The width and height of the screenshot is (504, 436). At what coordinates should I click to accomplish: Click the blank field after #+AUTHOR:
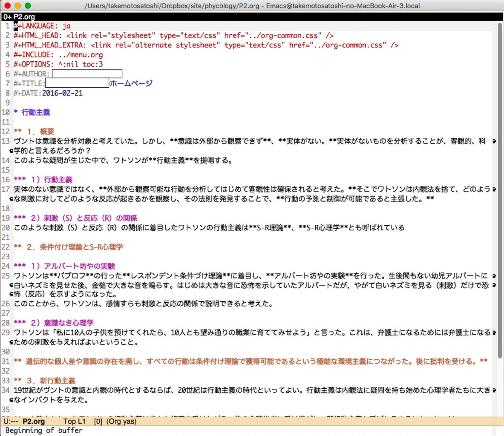point(87,74)
